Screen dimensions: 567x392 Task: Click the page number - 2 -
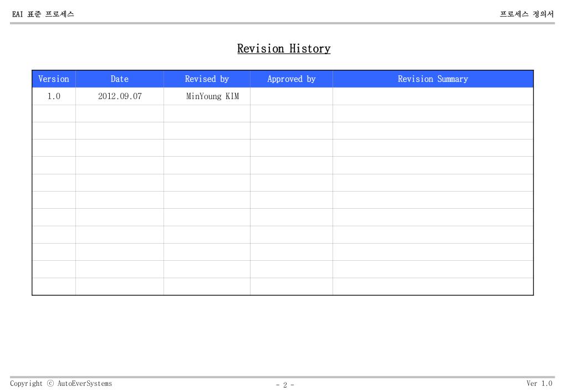click(x=285, y=385)
